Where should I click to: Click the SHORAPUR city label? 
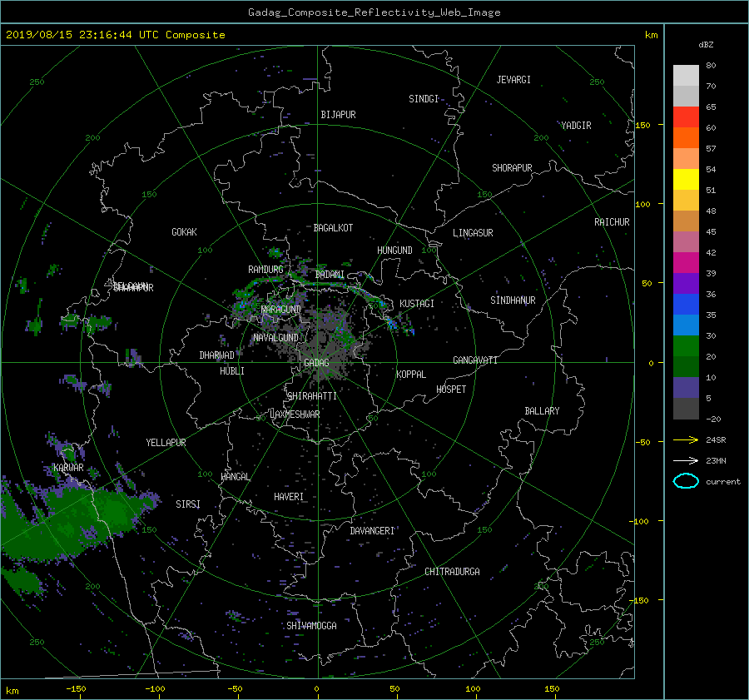click(x=512, y=168)
